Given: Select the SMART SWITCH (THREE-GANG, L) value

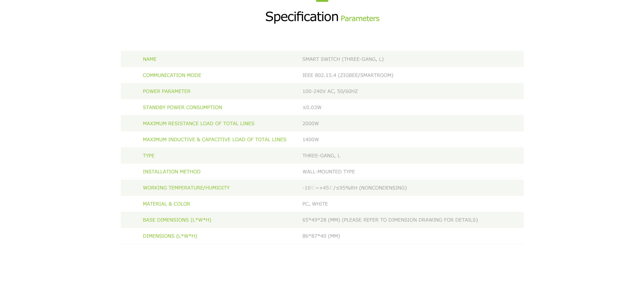Looking at the screenshot, I should [x=343, y=59].
